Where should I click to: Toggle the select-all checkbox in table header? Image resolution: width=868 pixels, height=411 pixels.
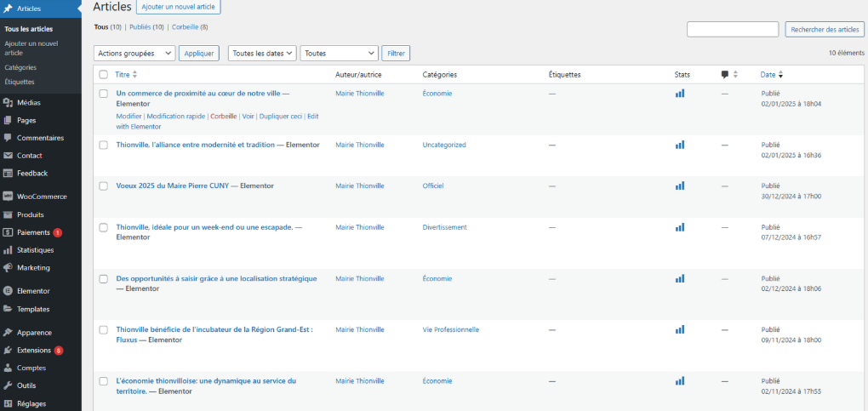[104, 75]
